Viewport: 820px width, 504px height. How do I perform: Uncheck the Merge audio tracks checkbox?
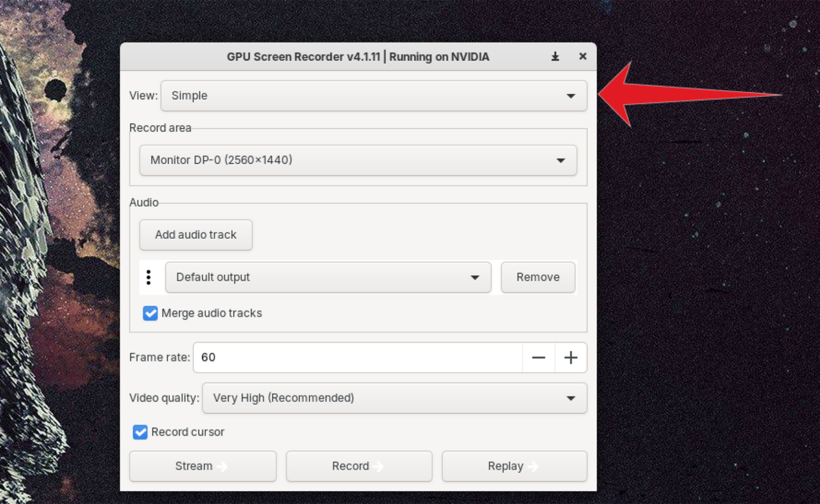[x=150, y=313]
